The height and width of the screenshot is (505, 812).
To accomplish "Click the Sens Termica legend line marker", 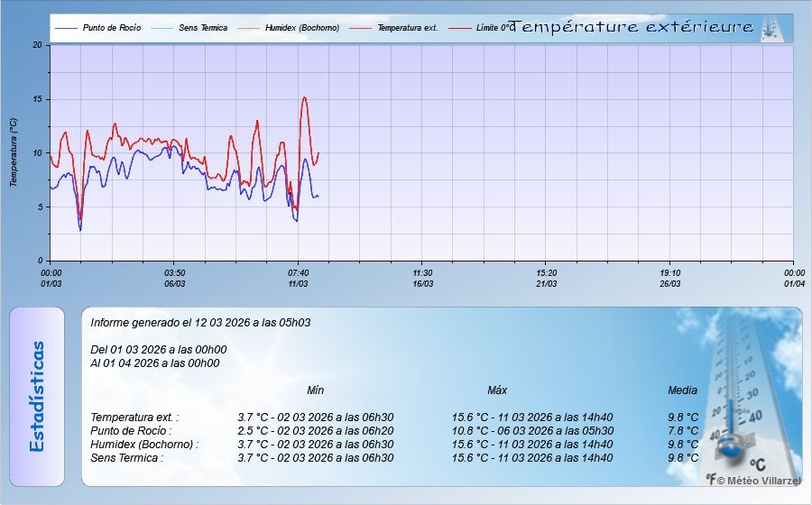I will point(162,28).
